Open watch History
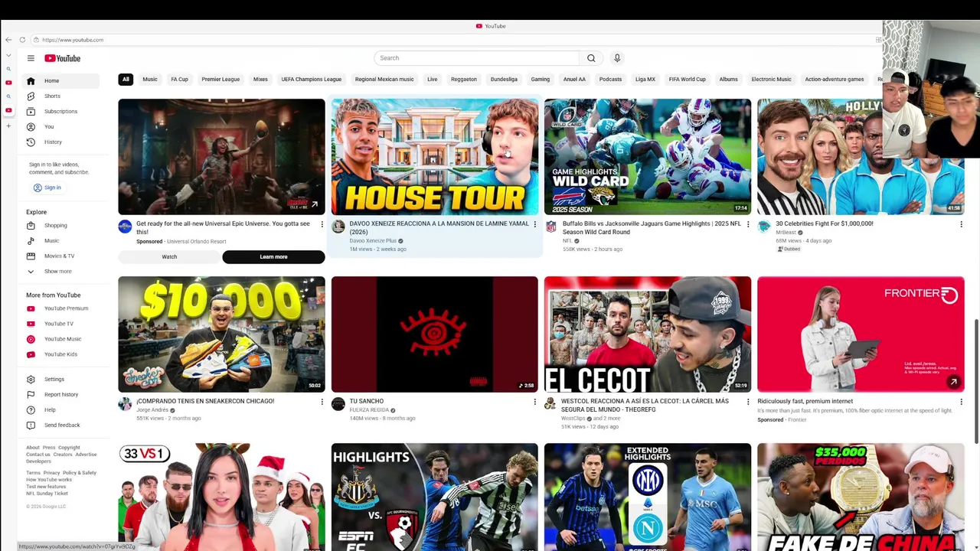 [60, 142]
